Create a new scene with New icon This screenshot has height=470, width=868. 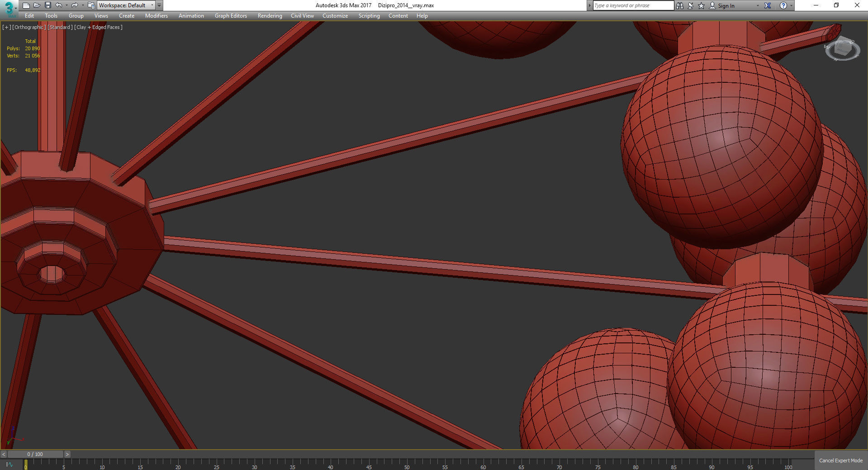[26, 5]
